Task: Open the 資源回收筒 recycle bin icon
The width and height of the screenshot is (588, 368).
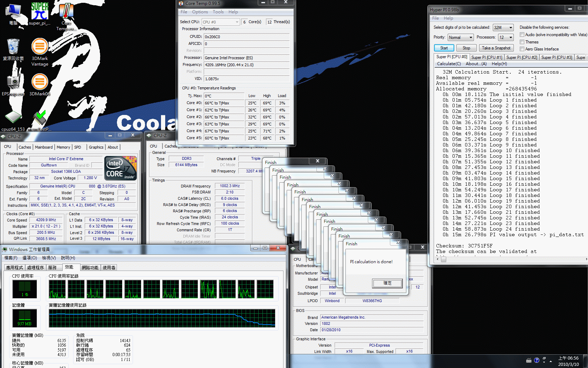Action: pos(13,49)
